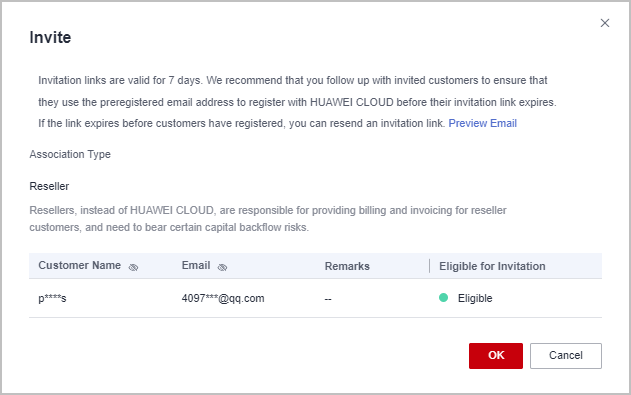Viewport: 631px width, 395px height.
Task: Click the Association Type label
Action: (x=70, y=154)
